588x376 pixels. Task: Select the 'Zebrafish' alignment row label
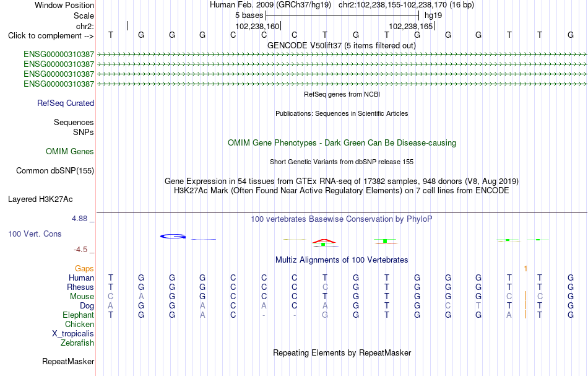77,343
